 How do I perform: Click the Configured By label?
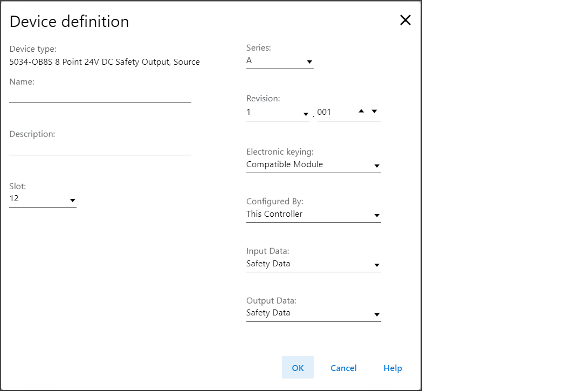pyautogui.click(x=275, y=202)
